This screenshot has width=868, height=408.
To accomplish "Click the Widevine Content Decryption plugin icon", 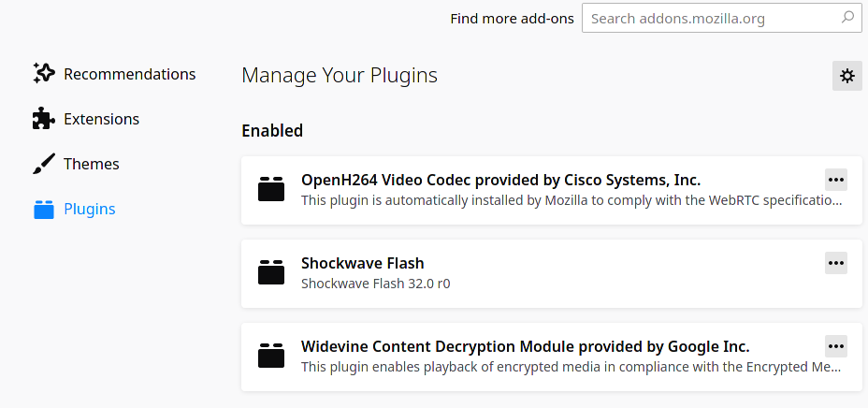I will click(271, 356).
